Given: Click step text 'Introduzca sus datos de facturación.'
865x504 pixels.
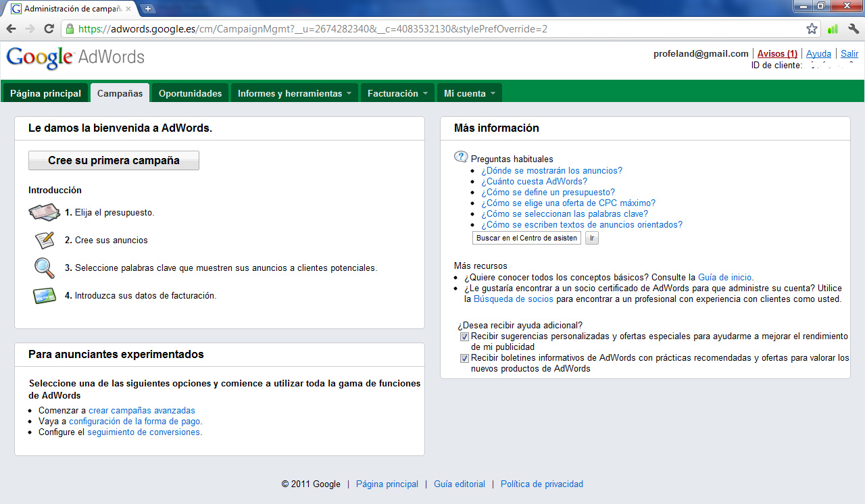Looking at the screenshot, I should click(145, 295).
